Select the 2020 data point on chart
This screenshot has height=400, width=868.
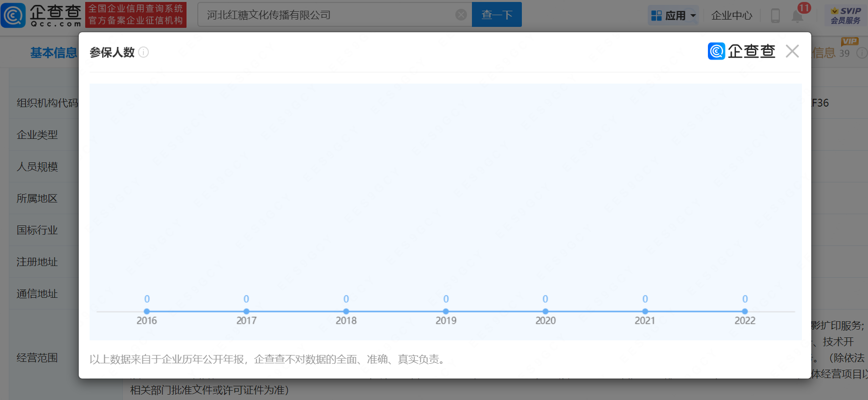click(545, 311)
